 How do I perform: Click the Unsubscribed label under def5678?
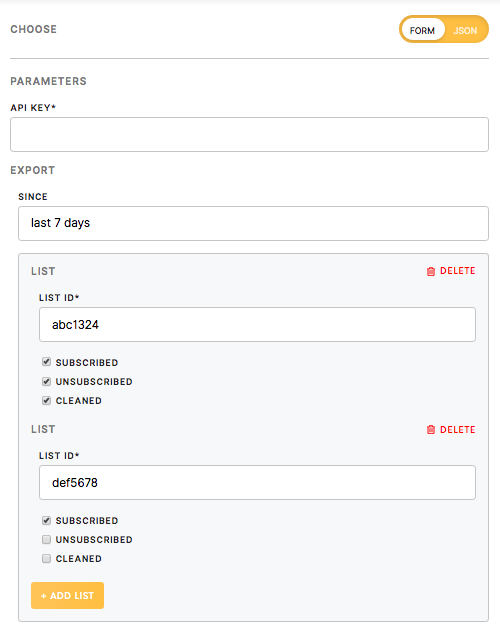[94, 540]
